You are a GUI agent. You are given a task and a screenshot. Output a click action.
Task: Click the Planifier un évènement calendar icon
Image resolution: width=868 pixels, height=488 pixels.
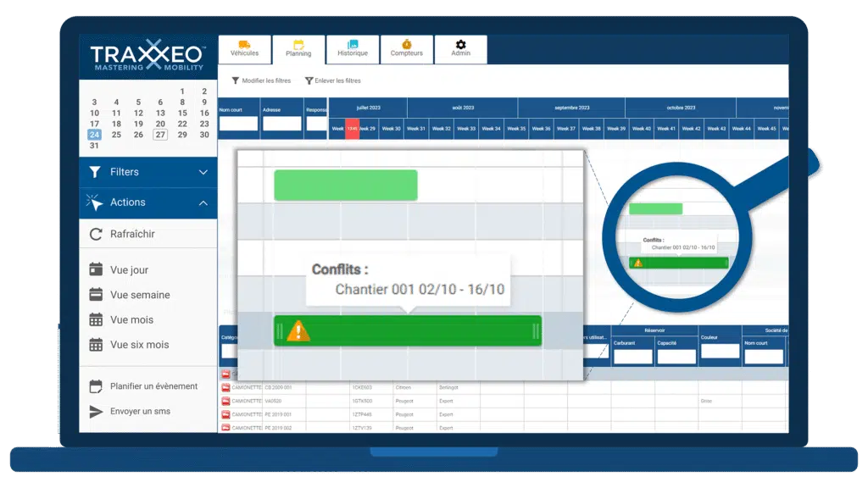pos(96,386)
